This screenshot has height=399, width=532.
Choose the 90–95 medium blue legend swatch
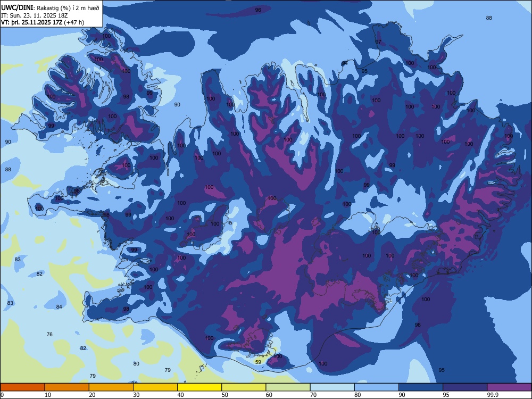[421, 387]
